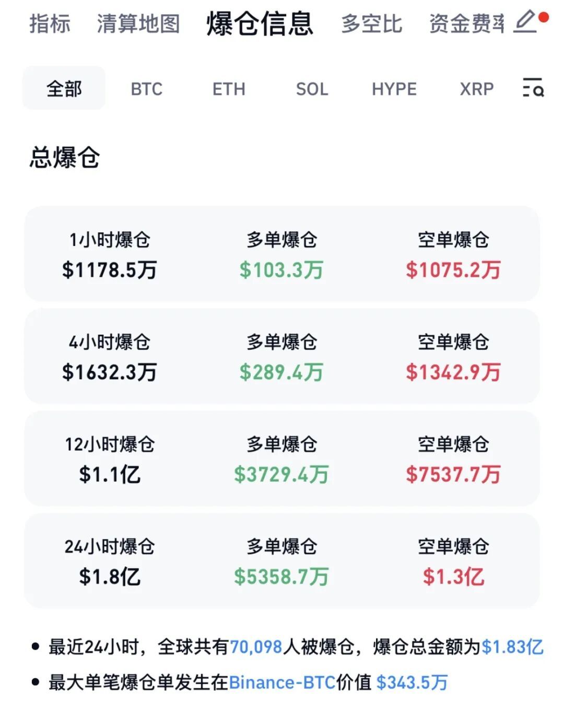
Task: Open the 资金费率 tab
Action: (x=467, y=24)
